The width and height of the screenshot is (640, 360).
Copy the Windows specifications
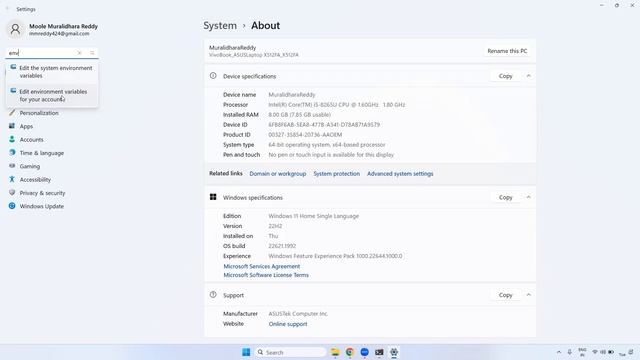click(x=505, y=197)
